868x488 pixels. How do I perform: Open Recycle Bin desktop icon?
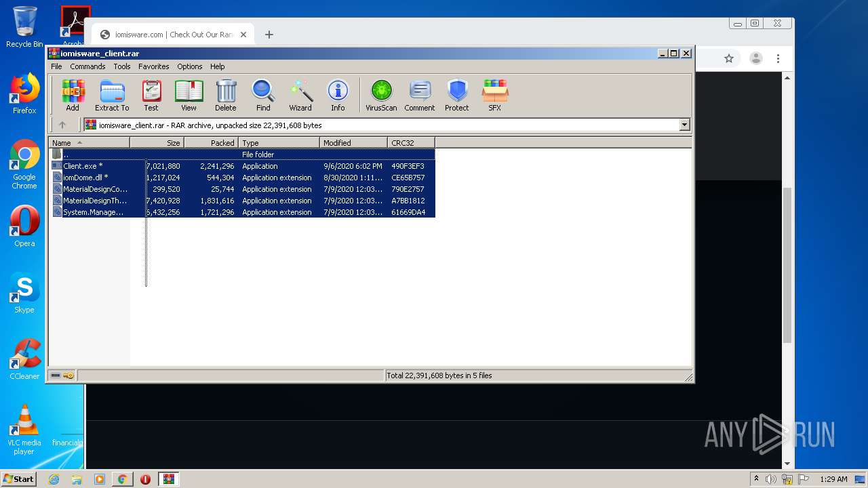coord(24,27)
